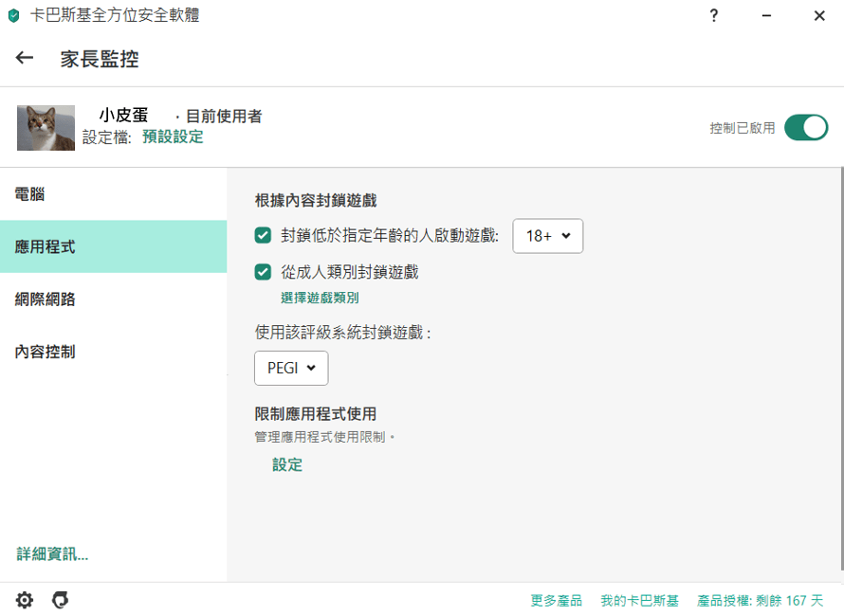Screen dimensions: 844x616
Task: Click the support headset icon
Action: point(60,600)
